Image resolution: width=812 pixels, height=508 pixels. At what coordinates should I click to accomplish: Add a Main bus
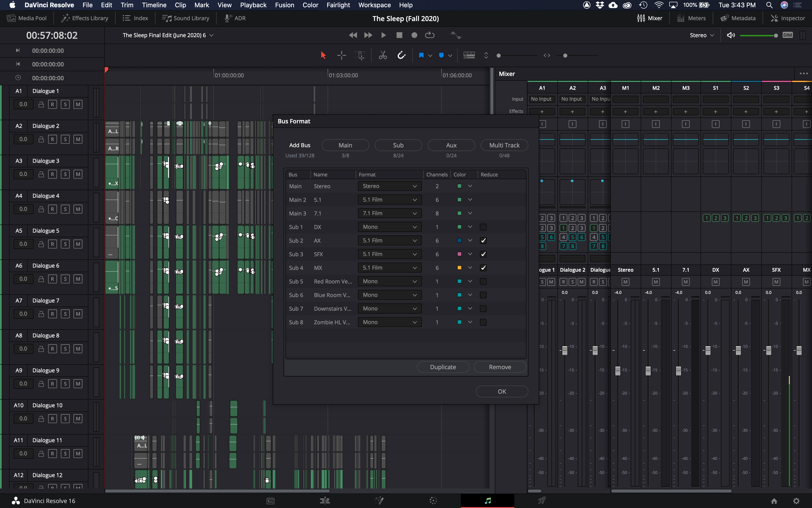tap(345, 145)
